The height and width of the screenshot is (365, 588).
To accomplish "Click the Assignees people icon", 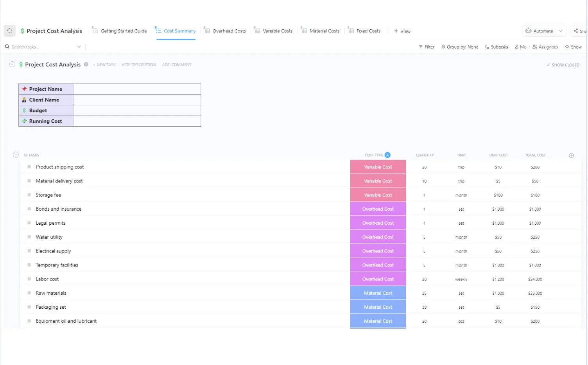I will [534, 47].
